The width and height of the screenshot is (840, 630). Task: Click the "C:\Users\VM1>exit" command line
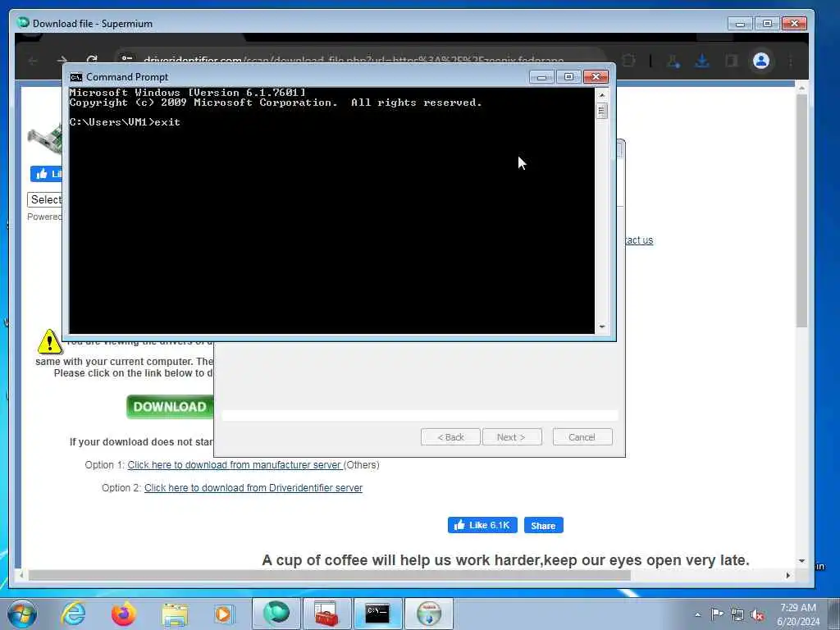tap(125, 122)
